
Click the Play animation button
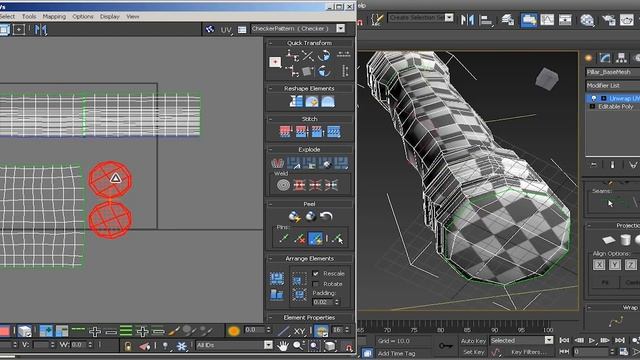click(592, 340)
